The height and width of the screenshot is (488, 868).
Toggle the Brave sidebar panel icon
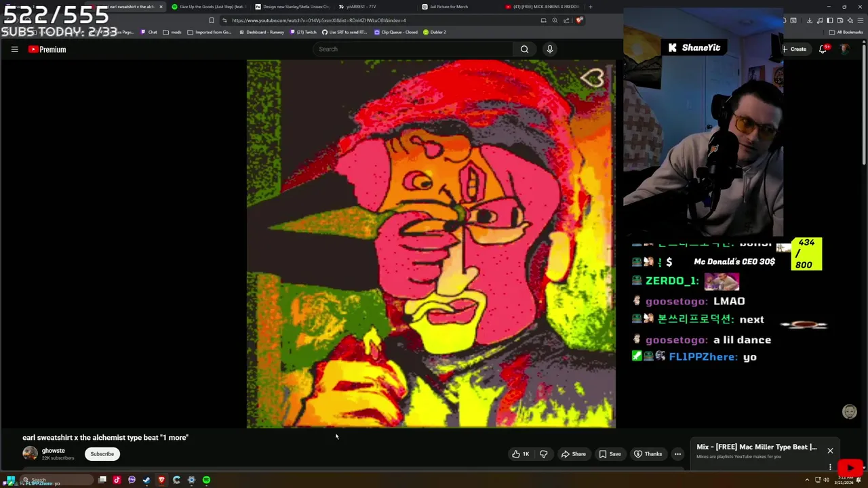[x=830, y=20]
